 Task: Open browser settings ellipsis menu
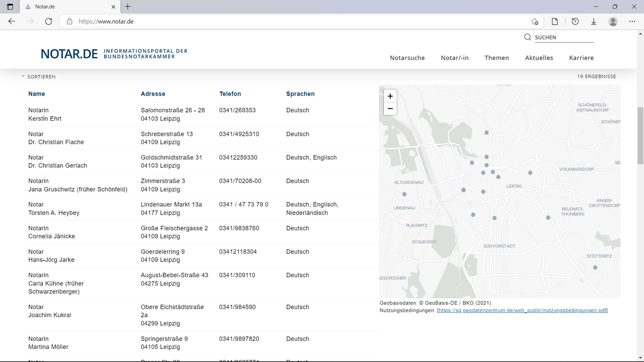click(632, 21)
